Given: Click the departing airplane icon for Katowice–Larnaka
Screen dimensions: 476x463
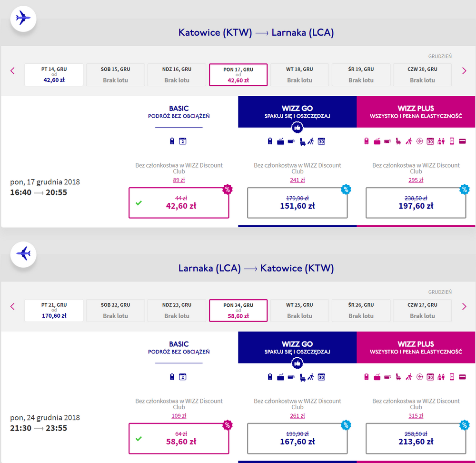Looking at the screenshot, I should tap(23, 19).
